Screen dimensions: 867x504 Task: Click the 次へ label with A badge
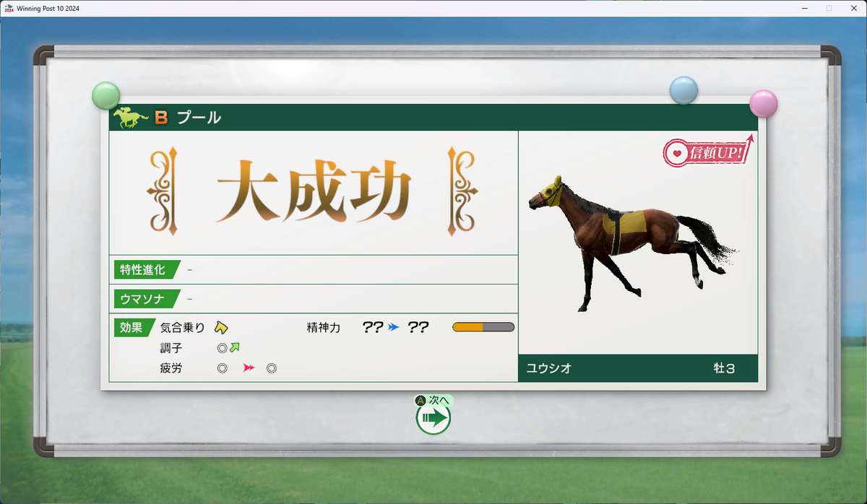pos(433,399)
